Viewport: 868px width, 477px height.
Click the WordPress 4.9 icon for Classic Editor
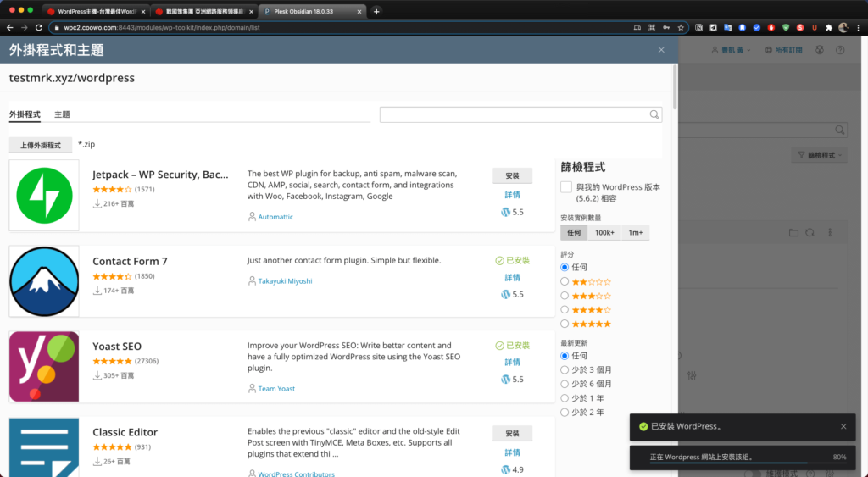tap(505, 470)
